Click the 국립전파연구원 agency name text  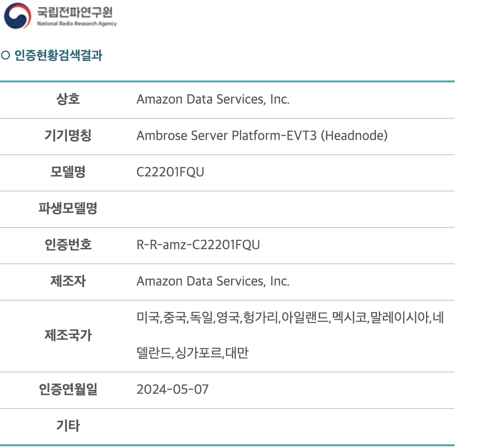coord(75,12)
